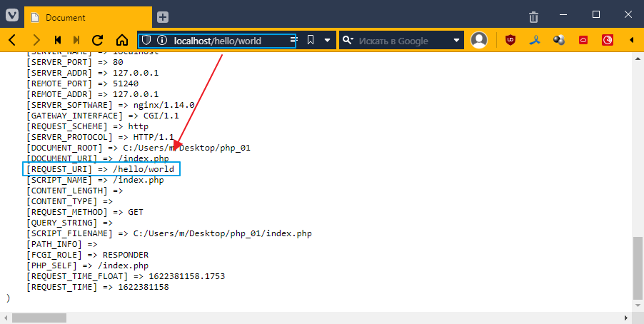Go to the Home page

click(122, 40)
